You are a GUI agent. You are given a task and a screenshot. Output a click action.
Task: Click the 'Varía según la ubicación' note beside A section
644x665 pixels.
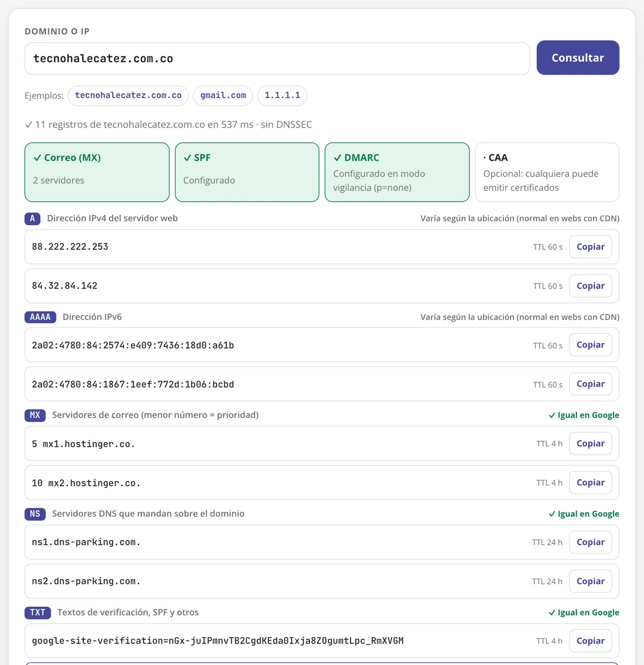[520, 218]
